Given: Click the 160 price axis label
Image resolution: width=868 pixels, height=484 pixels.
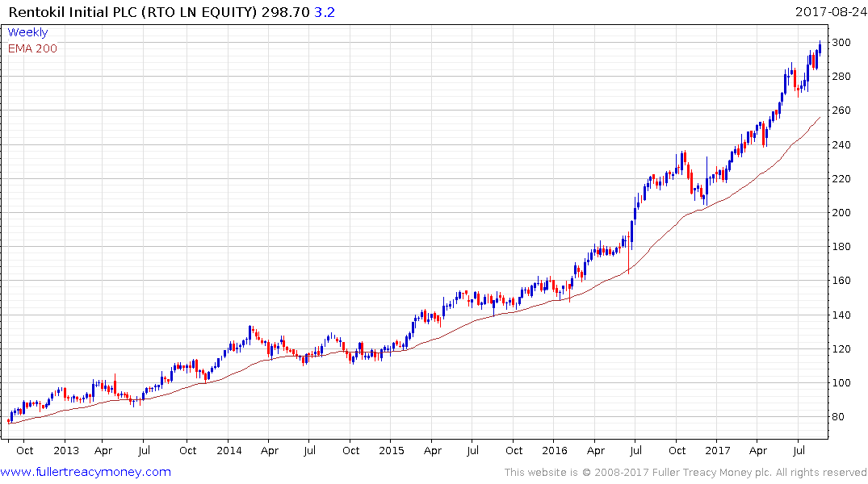Looking at the screenshot, I should 841,281.
